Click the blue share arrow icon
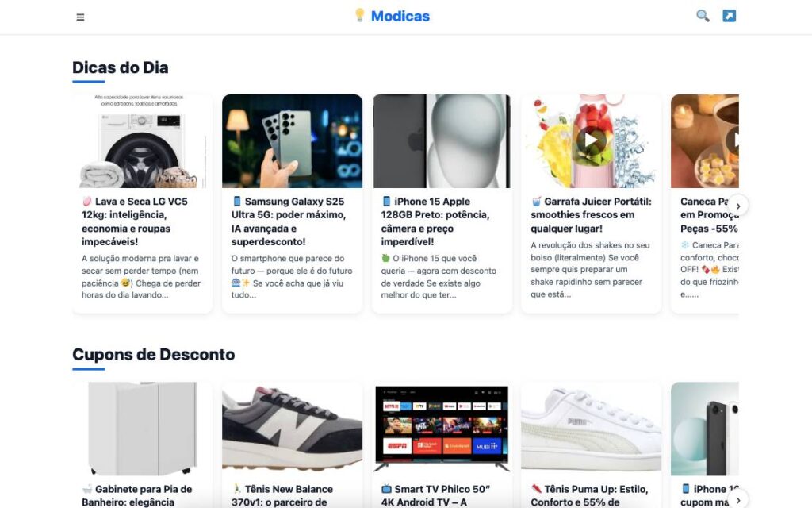 (x=730, y=16)
